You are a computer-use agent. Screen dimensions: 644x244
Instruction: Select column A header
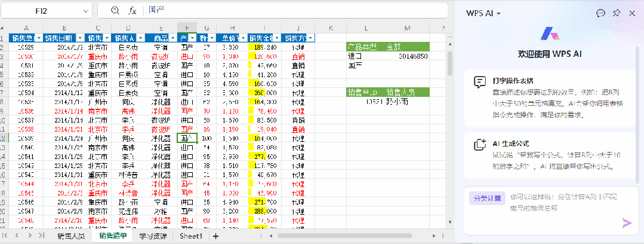click(x=26, y=28)
